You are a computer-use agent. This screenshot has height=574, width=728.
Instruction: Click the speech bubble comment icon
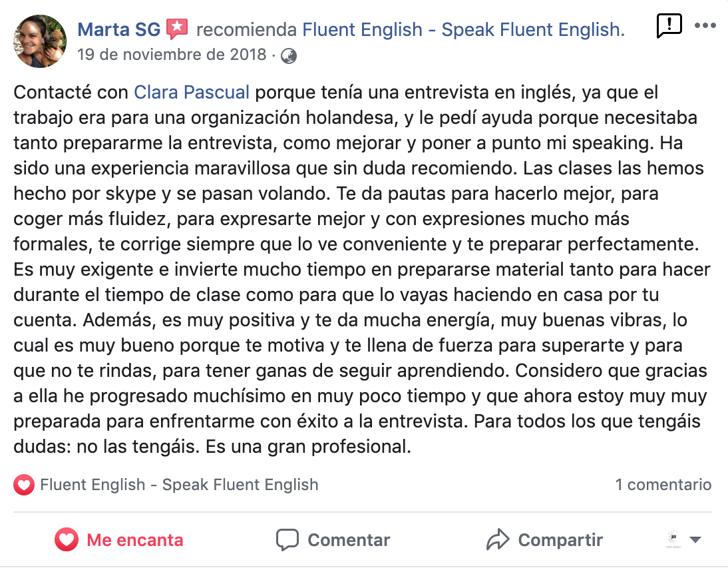[x=287, y=540]
